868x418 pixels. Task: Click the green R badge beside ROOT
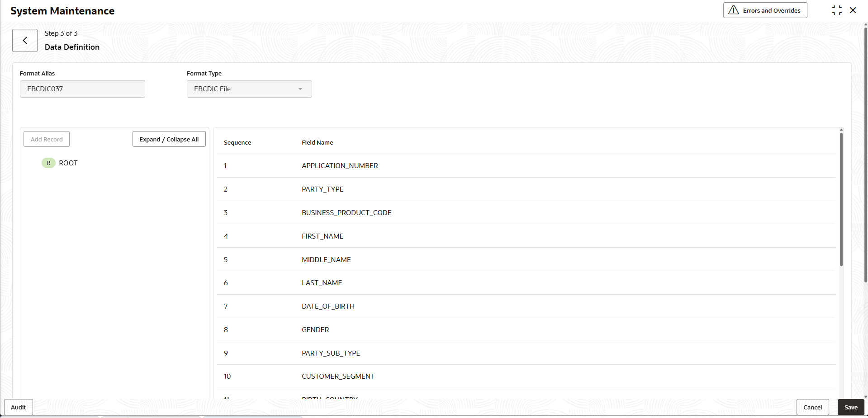48,163
